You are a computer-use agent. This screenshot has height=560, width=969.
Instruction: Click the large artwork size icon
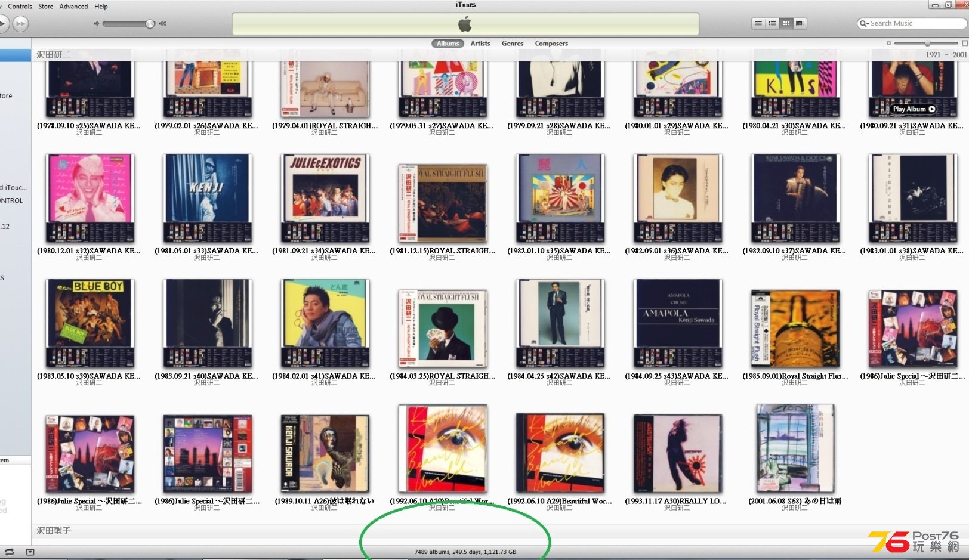click(965, 43)
